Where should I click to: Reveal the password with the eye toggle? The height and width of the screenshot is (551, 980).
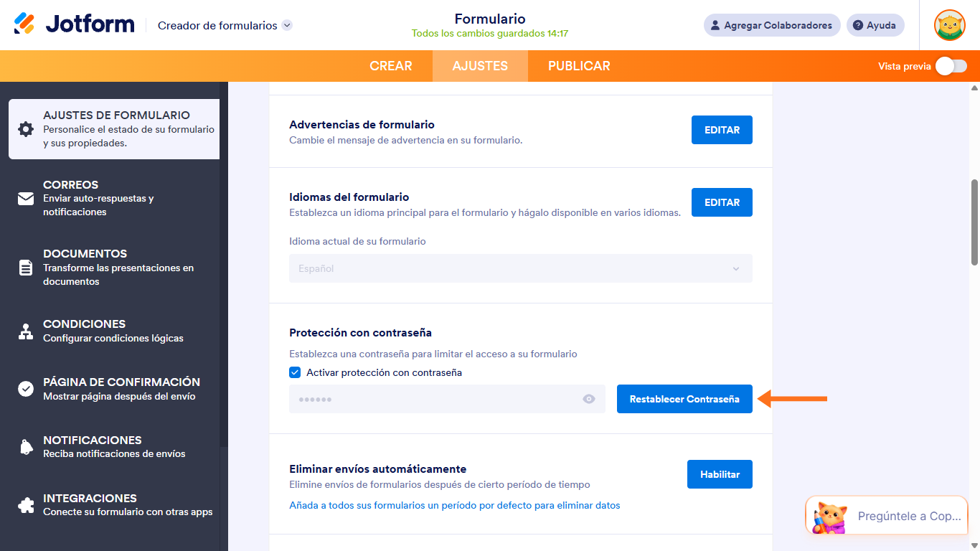click(589, 399)
